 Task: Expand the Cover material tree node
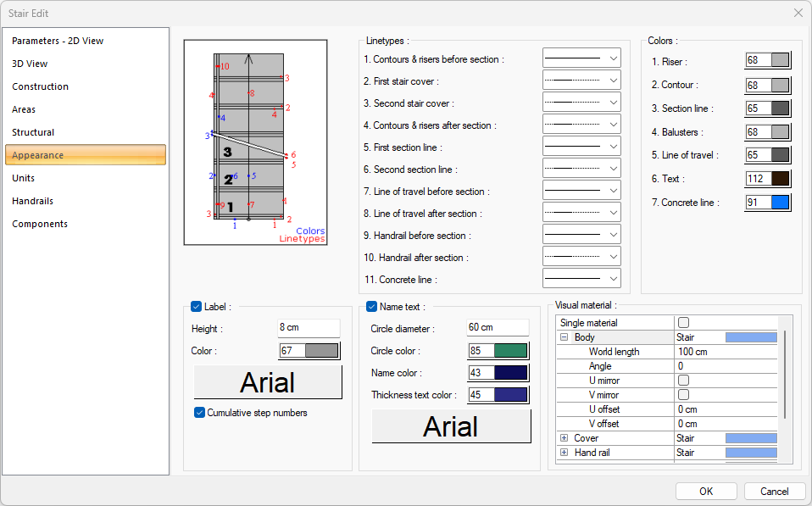[564, 438]
